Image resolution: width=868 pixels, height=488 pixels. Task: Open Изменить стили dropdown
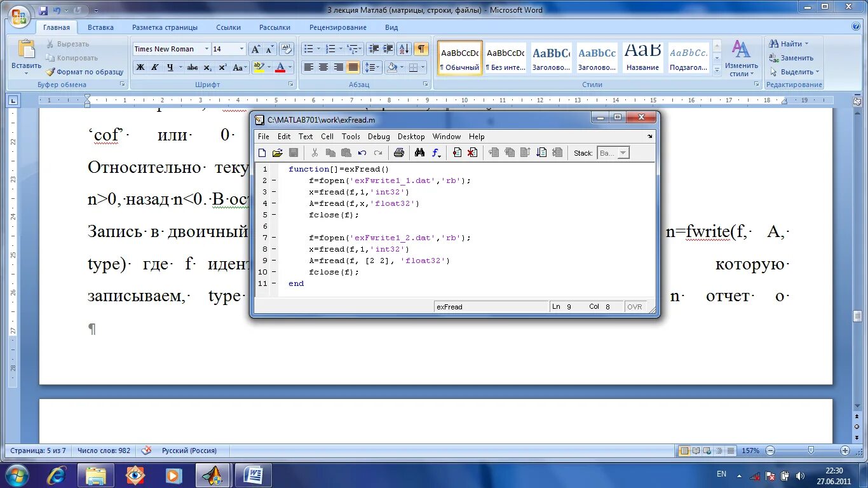point(742,60)
